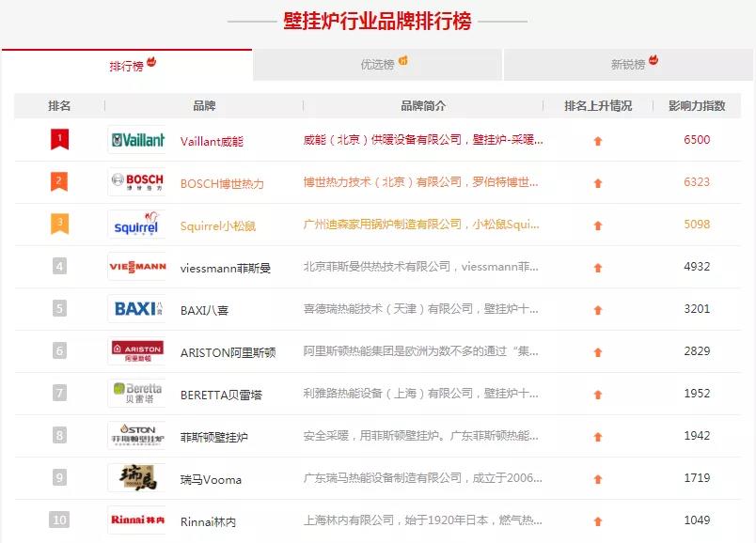Click the BAXI logo thumbnail
This screenshot has height=543, width=756.
(x=137, y=309)
